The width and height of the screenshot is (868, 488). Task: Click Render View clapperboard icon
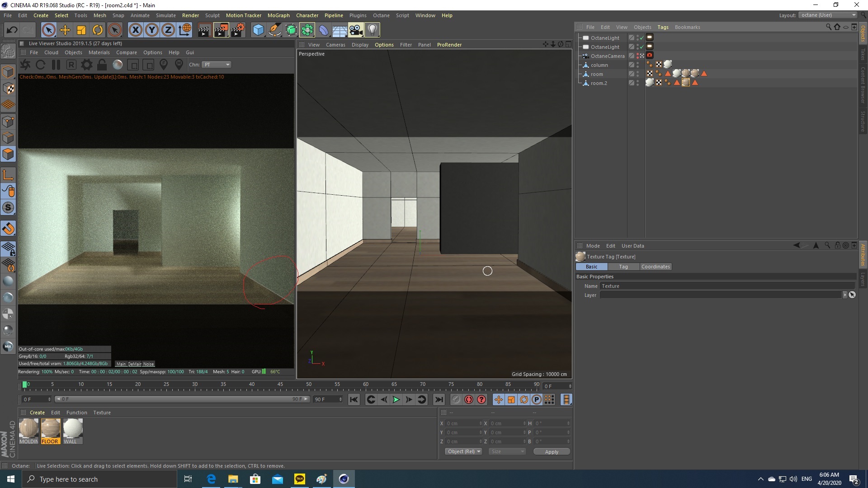[x=204, y=30]
